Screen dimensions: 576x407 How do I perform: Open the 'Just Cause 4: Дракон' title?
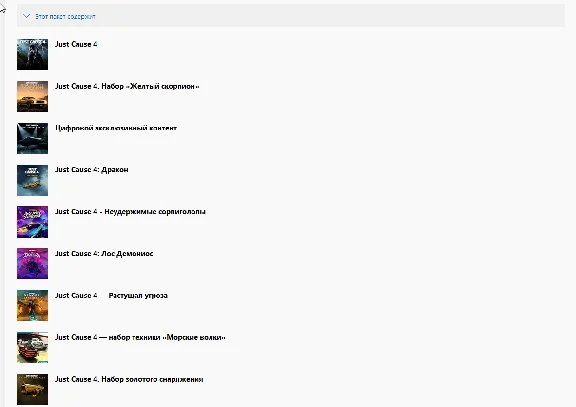[x=91, y=170]
